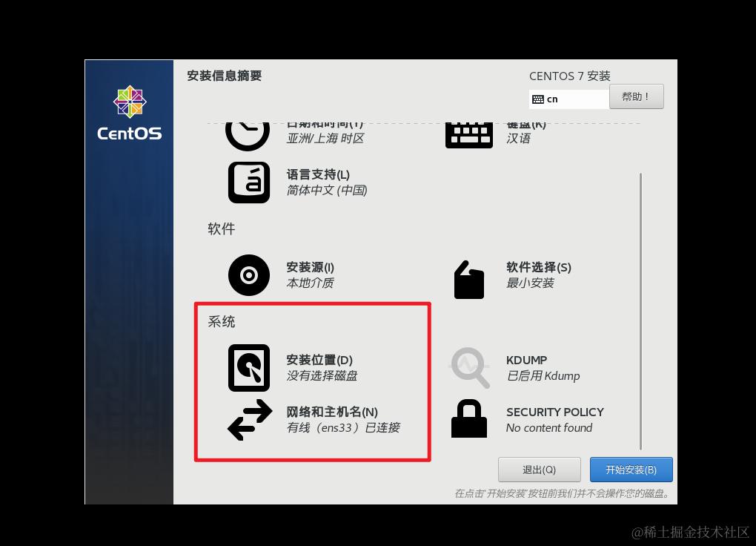Select 安装位置(D) entry text
This screenshot has width=756, height=546.
[x=319, y=360]
